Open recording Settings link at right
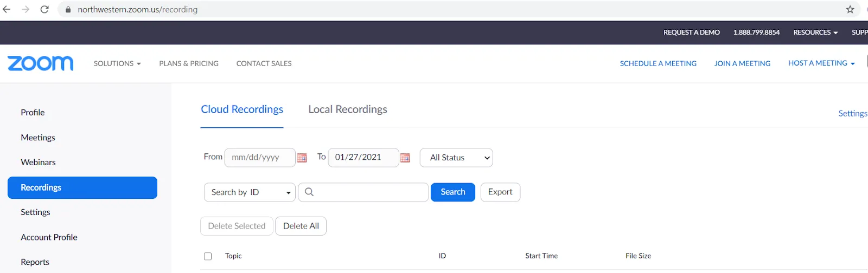Image resolution: width=868 pixels, height=273 pixels. click(x=853, y=113)
